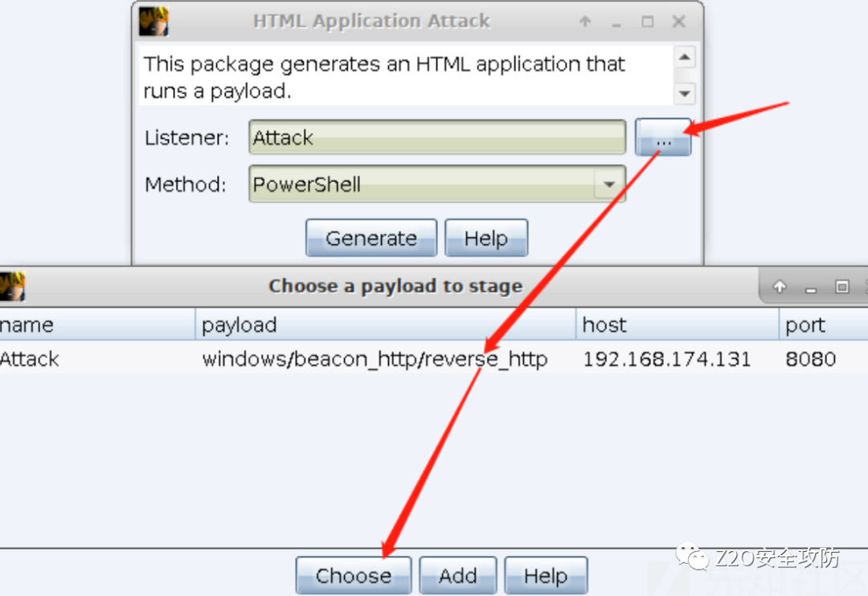Click port cell 8080
The height and width of the screenshot is (596, 868).
(x=810, y=359)
